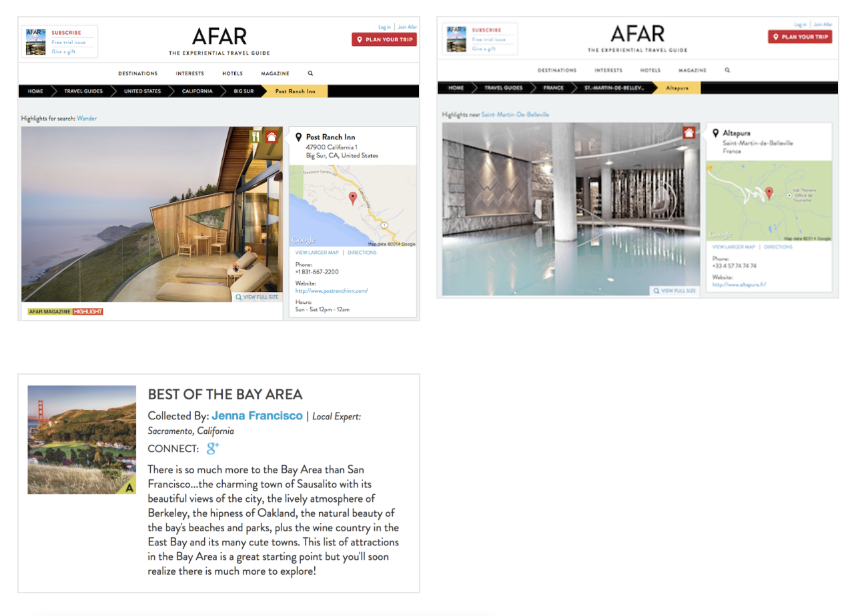Click red map marker on Big Sur map
Viewport: 858px width, 616px height.
coord(353,198)
